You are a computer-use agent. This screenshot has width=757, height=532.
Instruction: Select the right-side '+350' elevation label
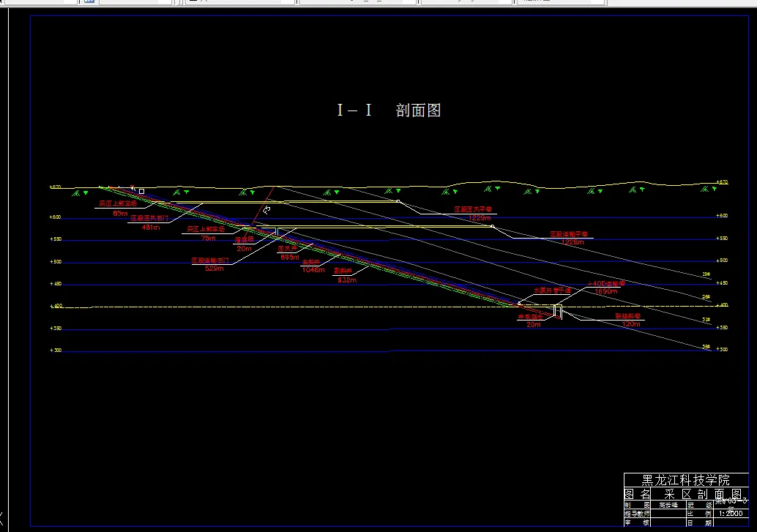click(723, 327)
